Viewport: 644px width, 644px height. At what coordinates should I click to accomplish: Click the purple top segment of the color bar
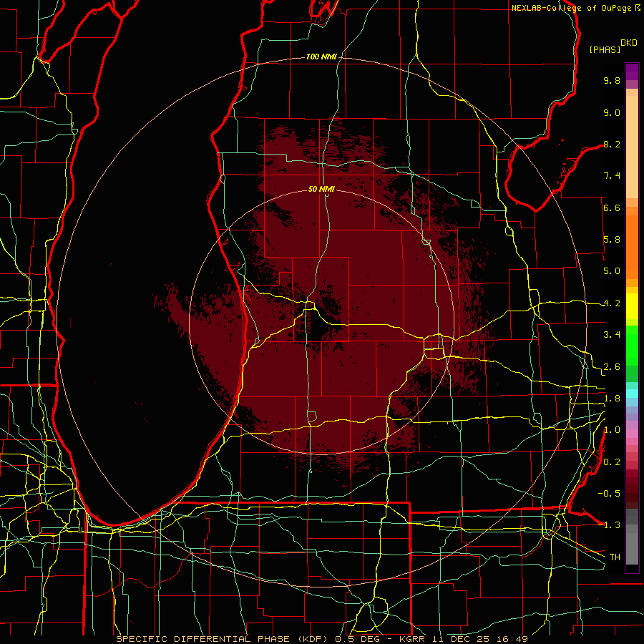tap(632, 72)
